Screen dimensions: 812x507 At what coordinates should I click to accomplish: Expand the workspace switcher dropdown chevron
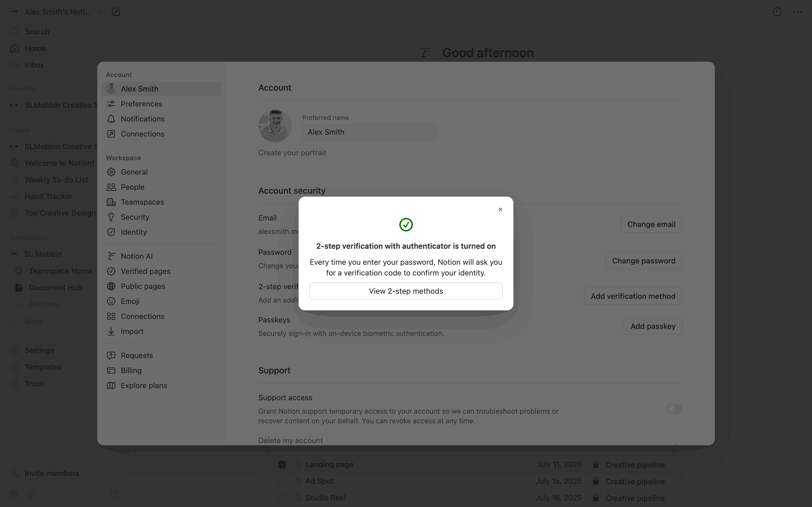(100, 12)
